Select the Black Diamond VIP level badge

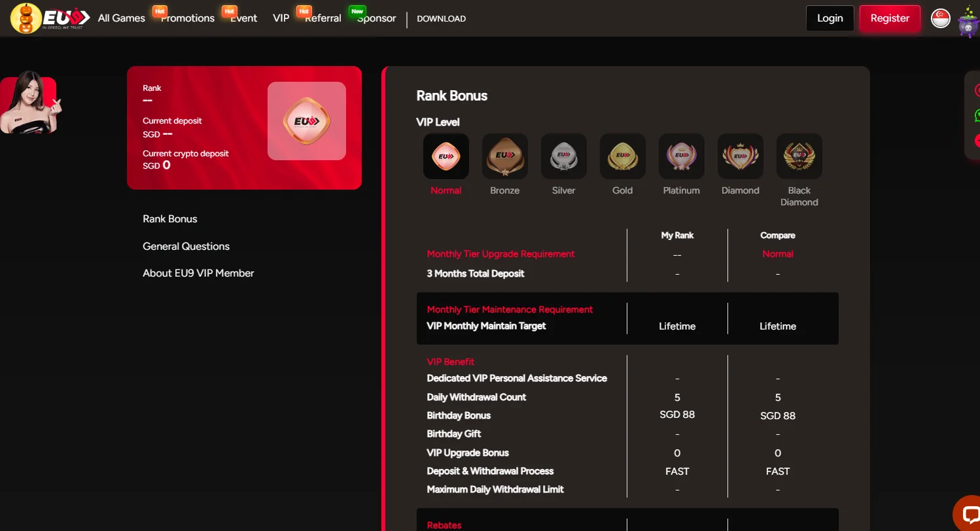799,156
